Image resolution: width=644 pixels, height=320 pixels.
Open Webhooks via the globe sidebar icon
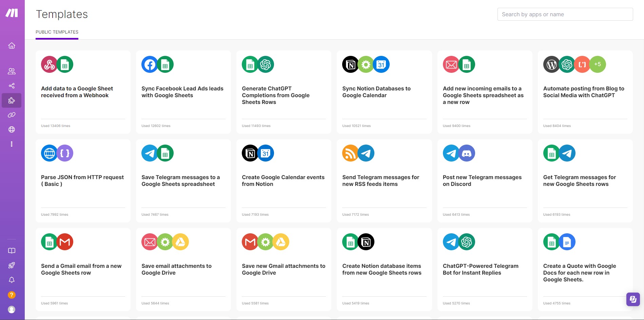(x=12, y=129)
